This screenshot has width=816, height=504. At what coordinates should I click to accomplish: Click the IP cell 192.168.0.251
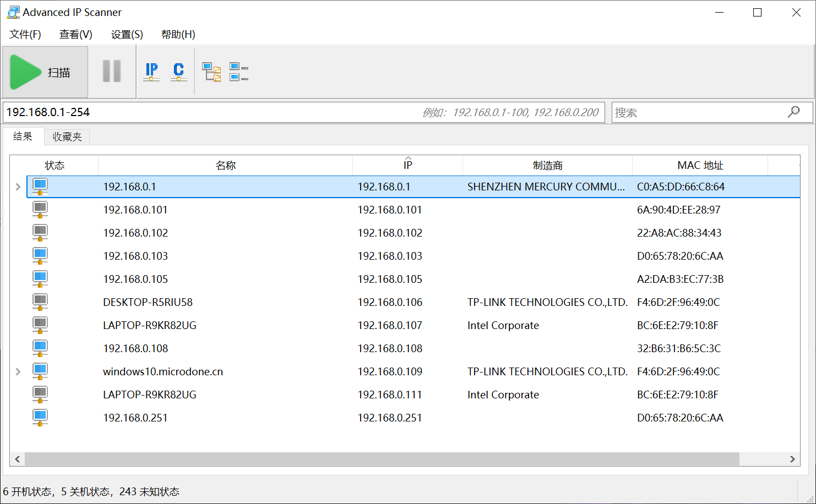point(390,418)
